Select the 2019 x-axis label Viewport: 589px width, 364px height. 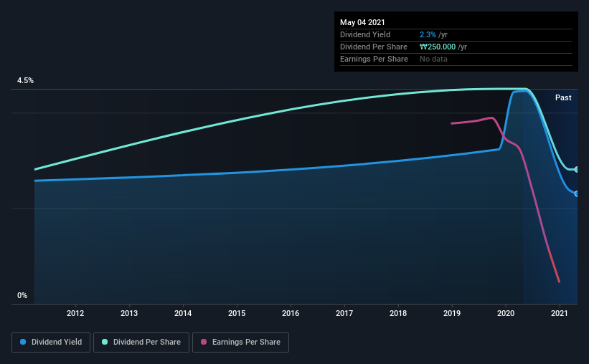point(452,313)
